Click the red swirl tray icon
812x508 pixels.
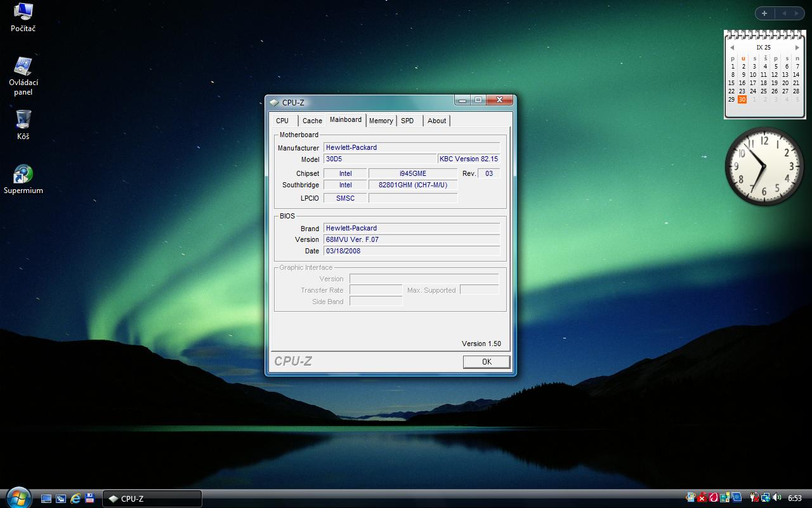coord(714,498)
